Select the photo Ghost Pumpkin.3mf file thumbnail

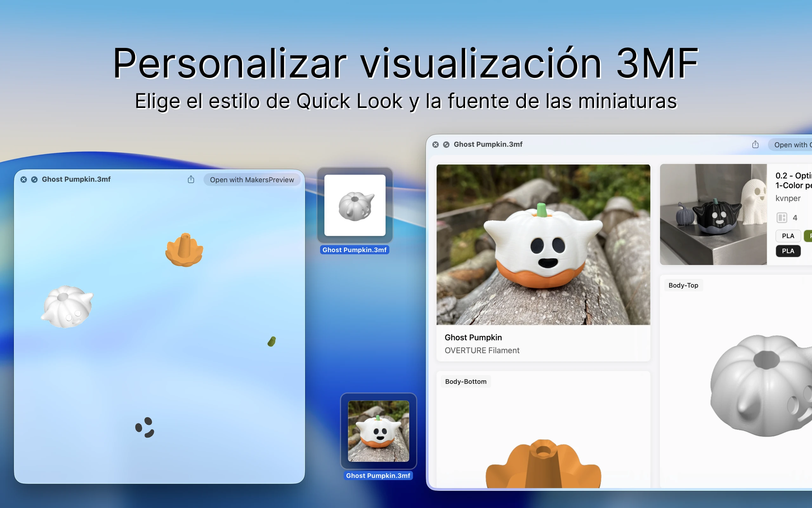378,431
